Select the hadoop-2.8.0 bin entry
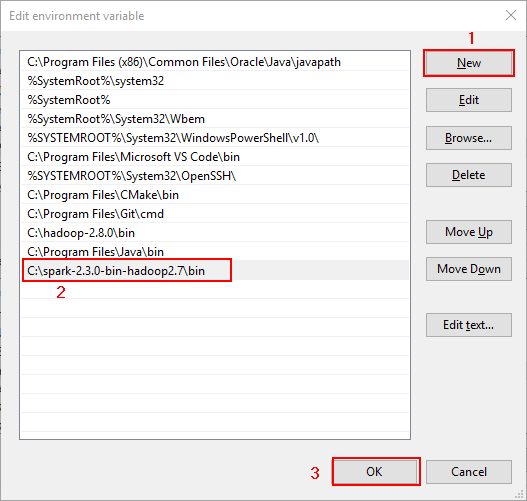The image size is (527, 501). (215, 233)
